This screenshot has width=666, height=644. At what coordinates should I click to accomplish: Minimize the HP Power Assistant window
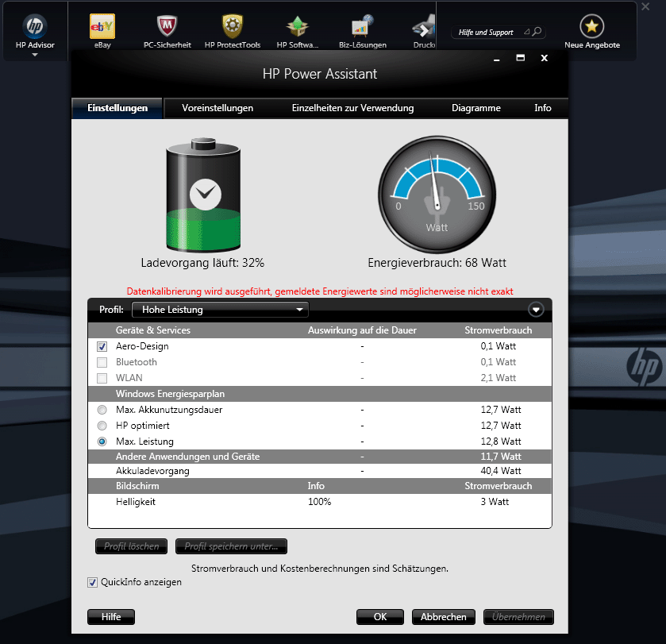(497, 59)
